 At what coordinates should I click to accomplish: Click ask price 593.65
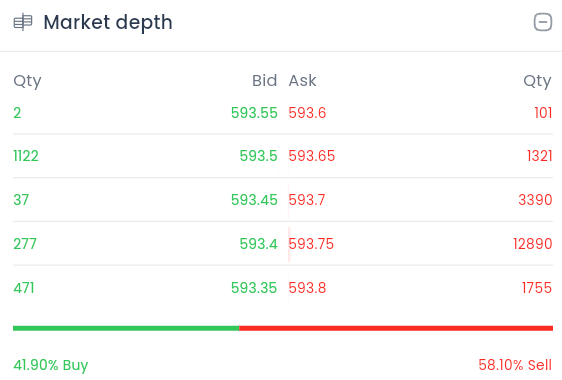(311, 156)
